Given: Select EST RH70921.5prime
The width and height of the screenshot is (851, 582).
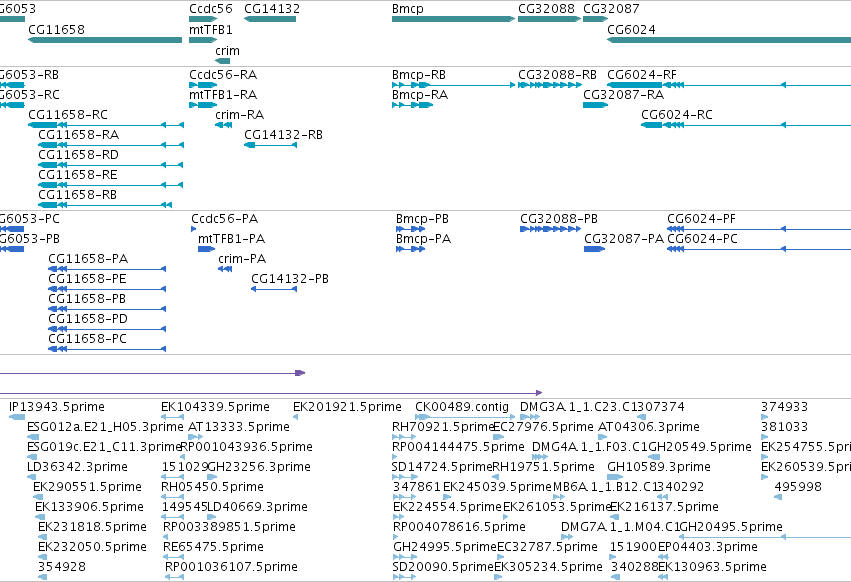Looking at the screenshot, I should coord(404,437).
